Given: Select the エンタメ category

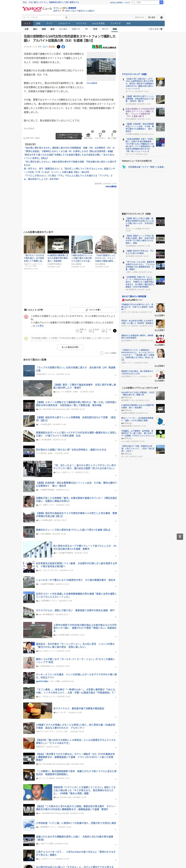Looking at the screenshot, I should point(63,29).
